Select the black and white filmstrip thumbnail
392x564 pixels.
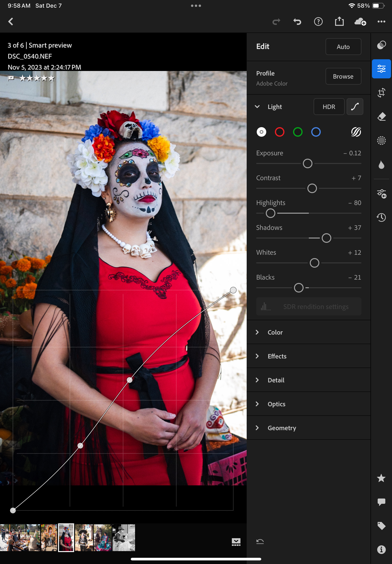(x=124, y=538)
